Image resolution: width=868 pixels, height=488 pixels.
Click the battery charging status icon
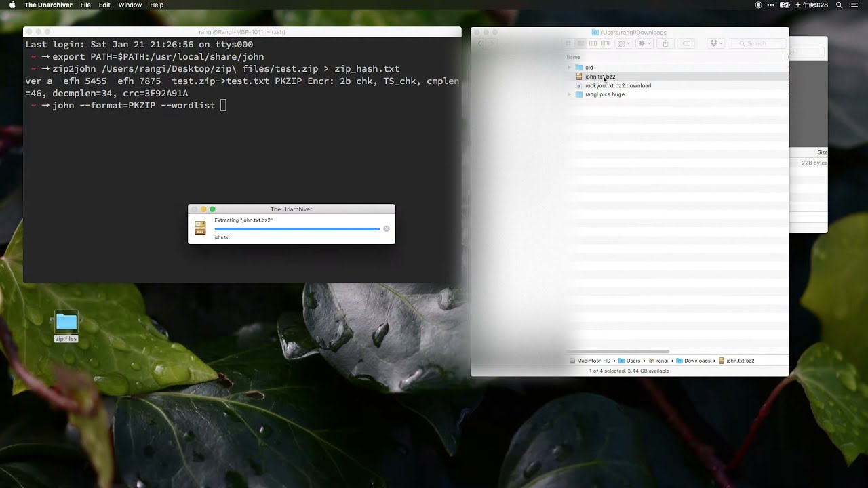pyautogui.click(x=785, y=5)
